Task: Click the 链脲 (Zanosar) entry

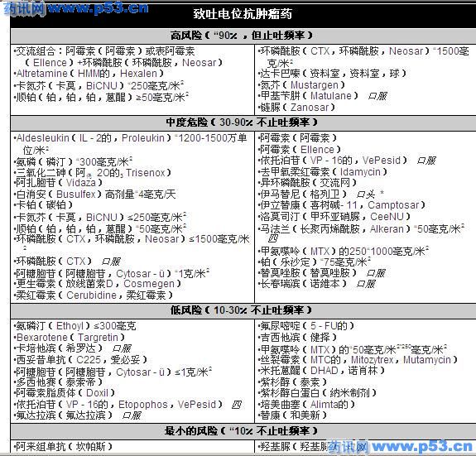Action: coord(296,108)
